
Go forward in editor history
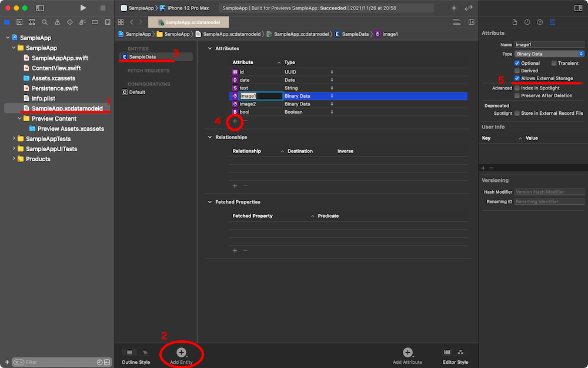[x=141, y=22]
